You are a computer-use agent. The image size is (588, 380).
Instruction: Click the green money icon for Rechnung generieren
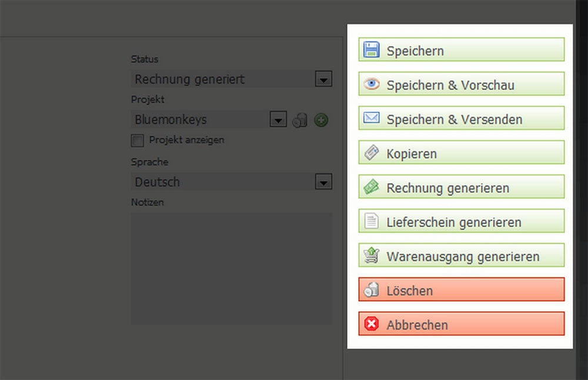point(371,186)
